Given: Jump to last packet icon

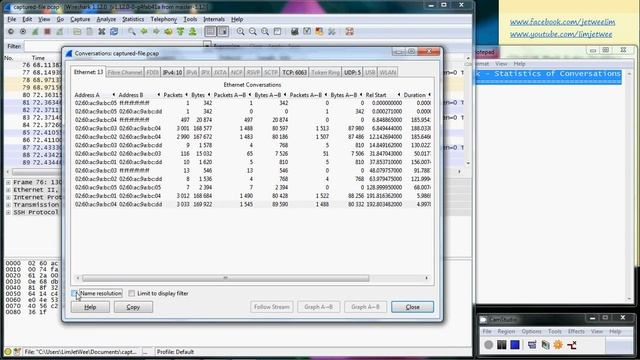Looking at the screenshot, I should 193,31.
